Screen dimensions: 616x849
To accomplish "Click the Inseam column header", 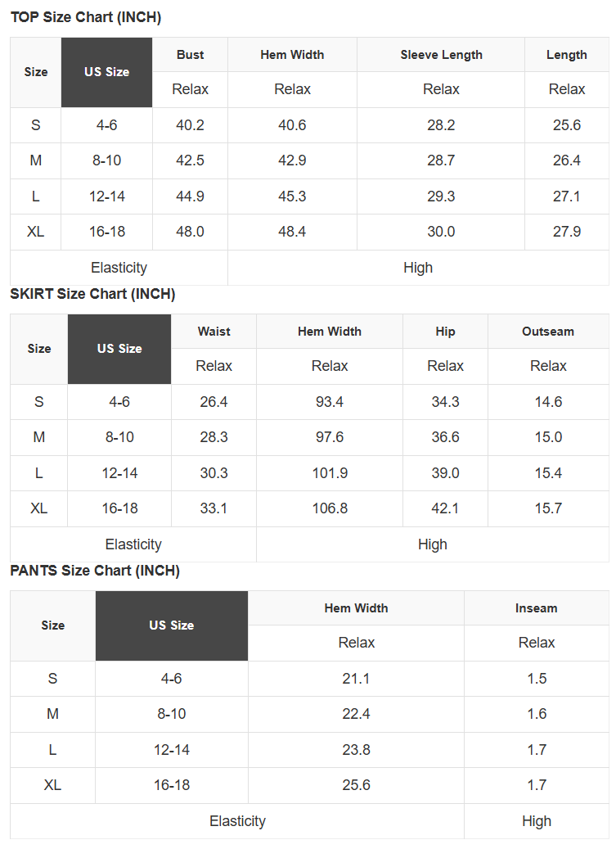I will 536,608.
